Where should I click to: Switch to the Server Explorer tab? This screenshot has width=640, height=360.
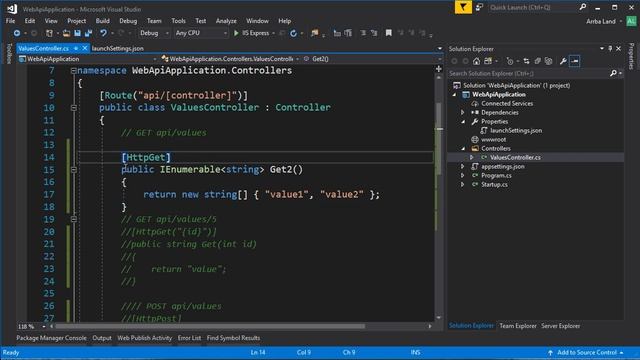(x=560, y=326)
